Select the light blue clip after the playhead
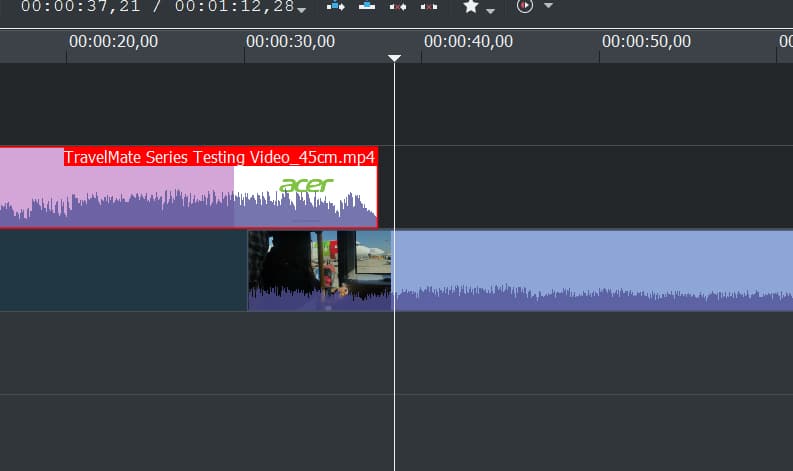 (594, 270)
